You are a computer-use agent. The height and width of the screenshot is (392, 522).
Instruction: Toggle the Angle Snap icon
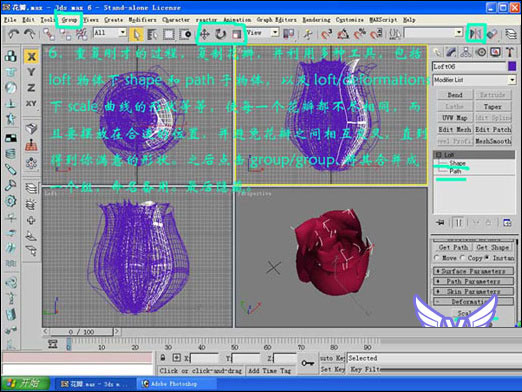[343, 34]
